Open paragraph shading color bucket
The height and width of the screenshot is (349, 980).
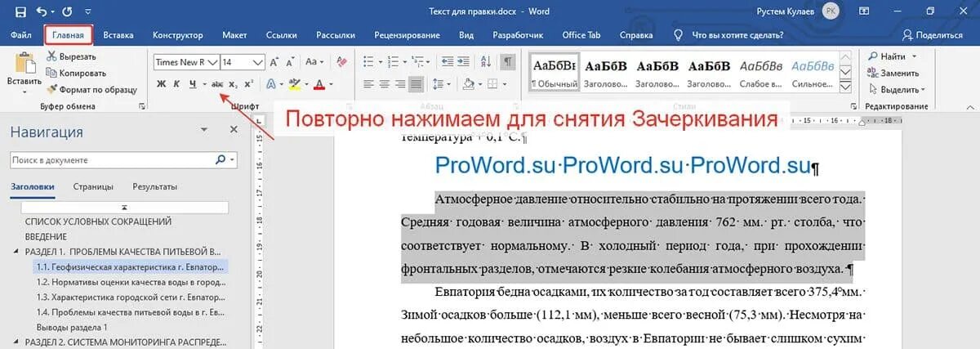click(468, 83)
